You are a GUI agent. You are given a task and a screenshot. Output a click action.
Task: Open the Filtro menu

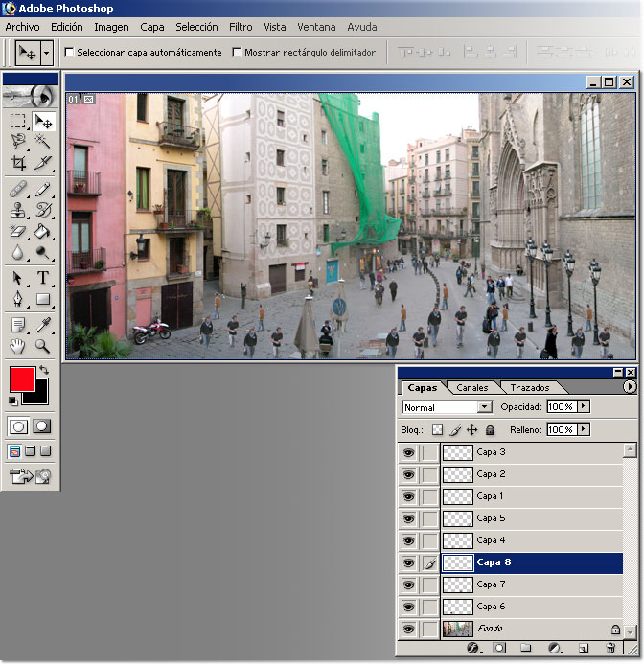click(241, 27)
